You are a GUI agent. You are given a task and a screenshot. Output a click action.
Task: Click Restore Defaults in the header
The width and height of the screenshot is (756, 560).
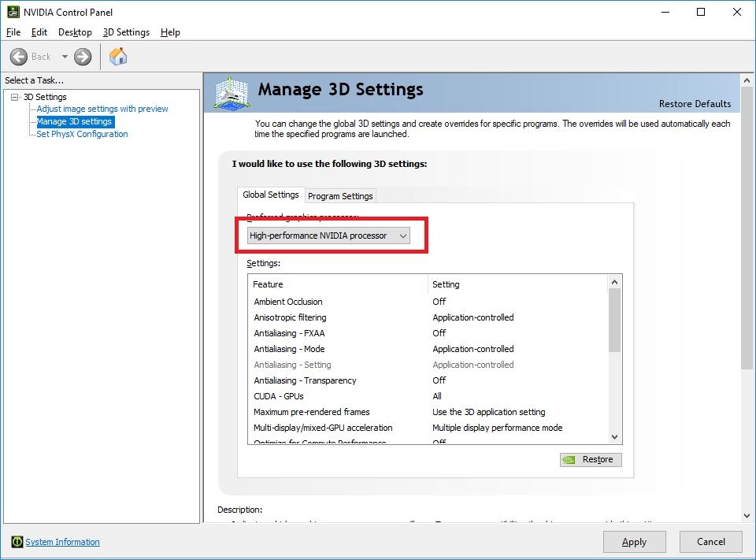[x=695, y=104]
